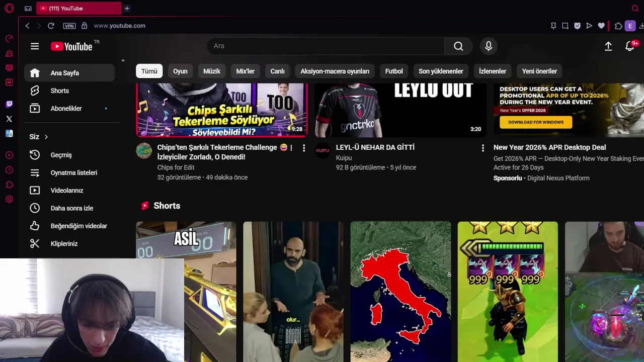Open New Year 2026% APR Desktop Deal ad
Image resolution: width=644 pixels, height=362 pixels.
click(x=549, y=147)
